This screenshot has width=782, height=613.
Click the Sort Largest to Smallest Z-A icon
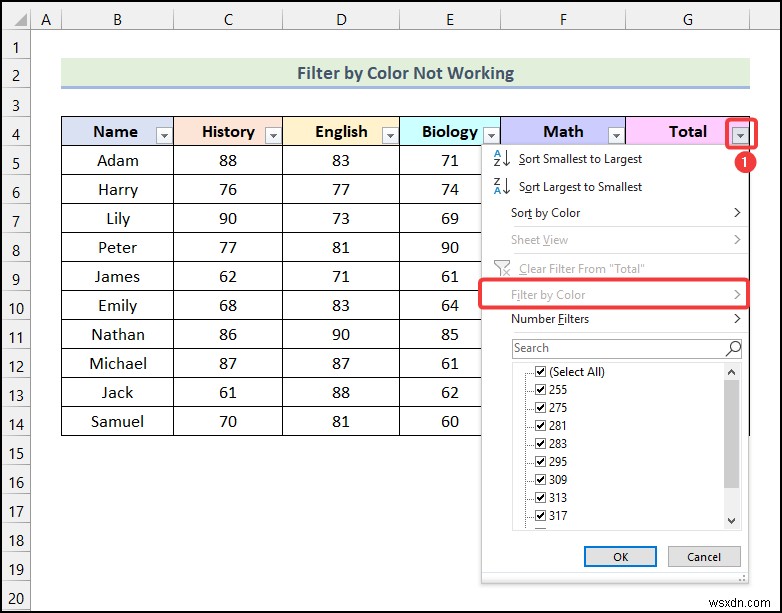coord(501,187)
